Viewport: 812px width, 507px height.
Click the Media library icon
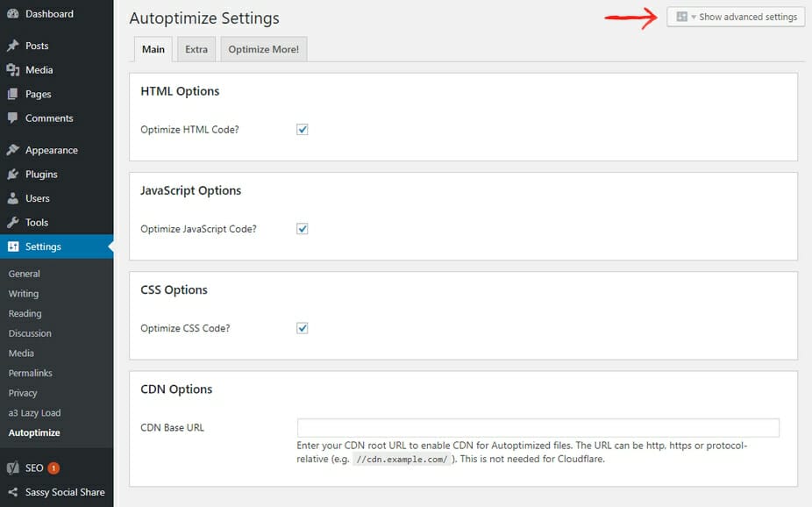point(12,70)
